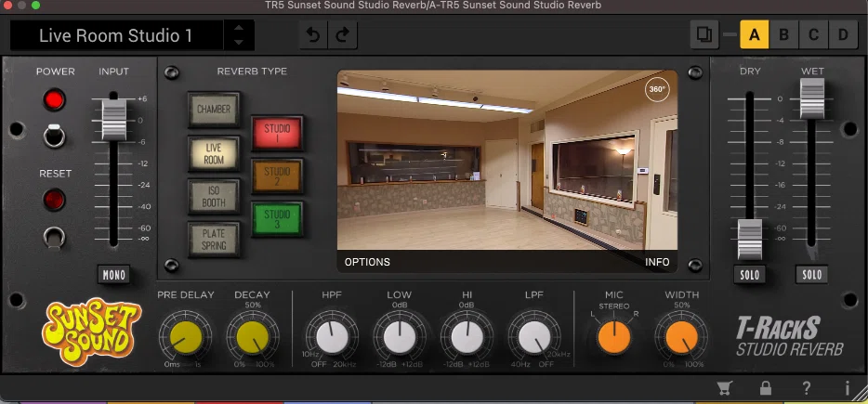Click the WET fader handle
Image resolution: width=868 pixels, height=404 pixels.
[812, 98]
